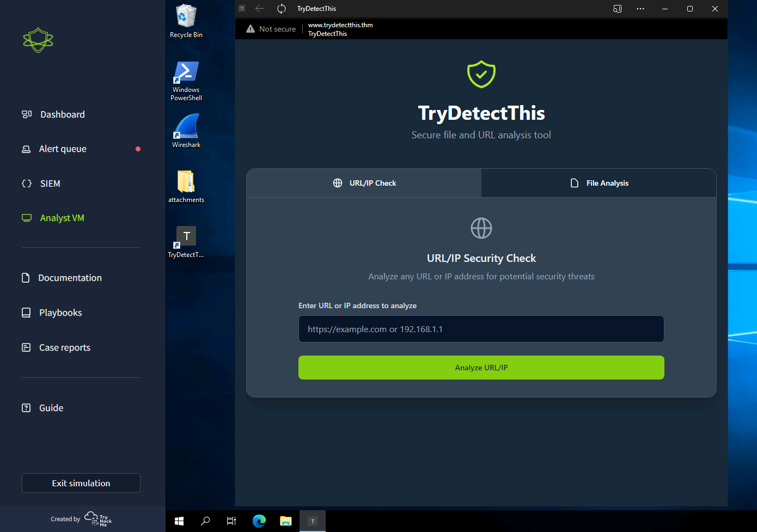Screen dimensions: 757x532
Task: Select the Recycle Bin desktop icon
Action: point(186,21)
